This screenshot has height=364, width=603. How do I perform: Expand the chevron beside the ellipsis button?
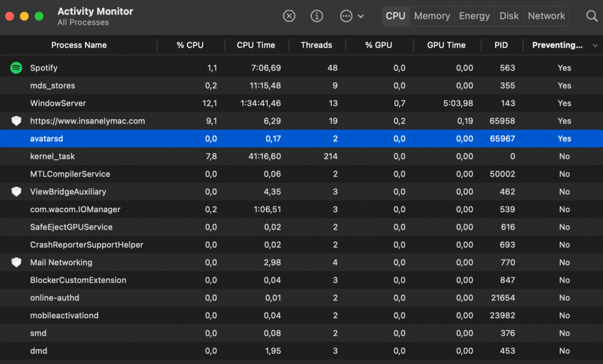361,16
